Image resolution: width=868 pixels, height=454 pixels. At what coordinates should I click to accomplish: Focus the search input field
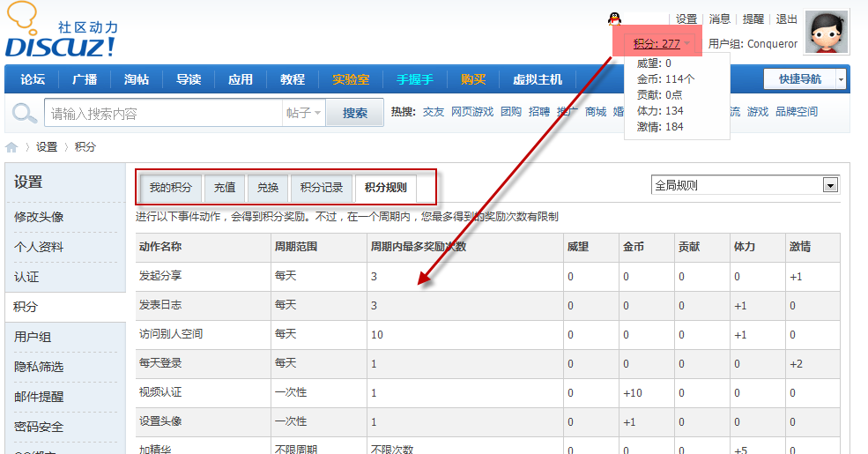click(163, 113)
